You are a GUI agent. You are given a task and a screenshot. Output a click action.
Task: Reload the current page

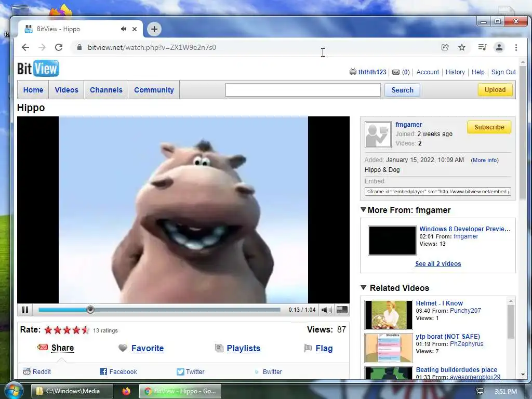(x=59, y=47)
